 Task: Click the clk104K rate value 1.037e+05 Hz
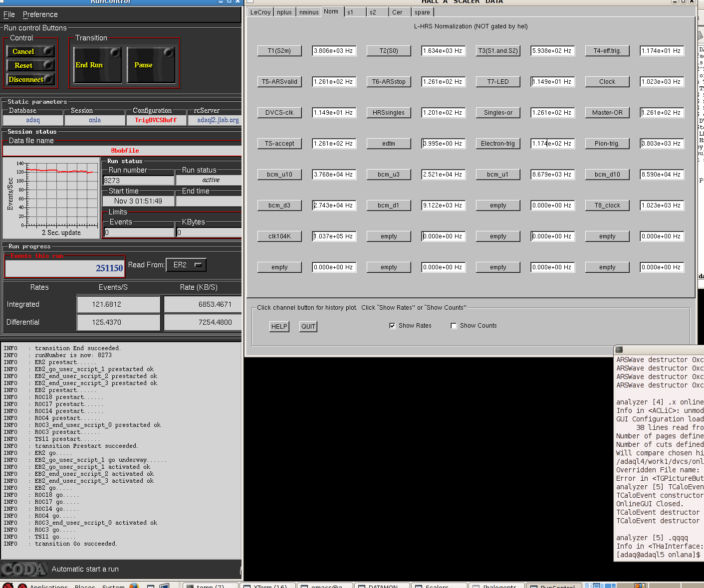334,236
